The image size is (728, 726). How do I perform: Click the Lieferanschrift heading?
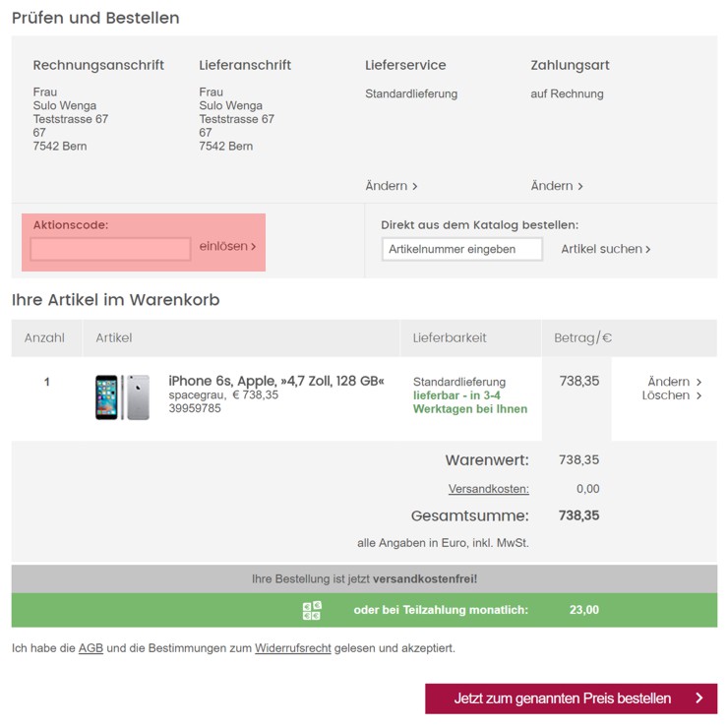click(245, 65)
